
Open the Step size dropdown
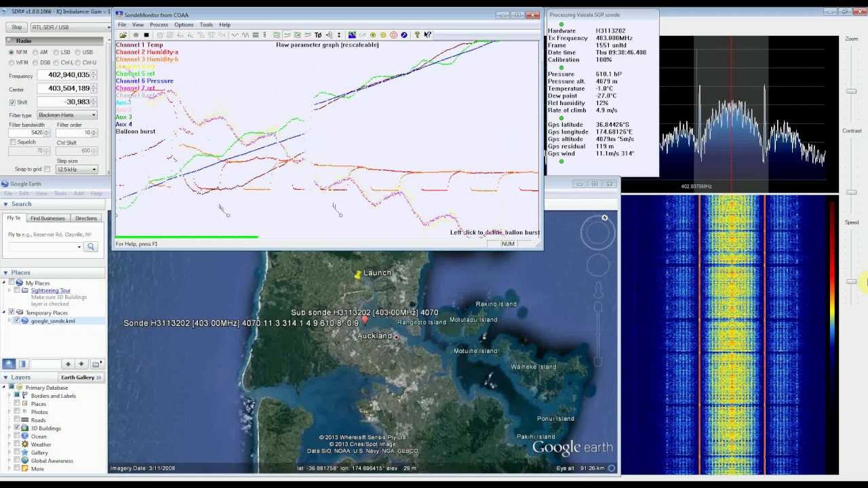click(77, 169)
